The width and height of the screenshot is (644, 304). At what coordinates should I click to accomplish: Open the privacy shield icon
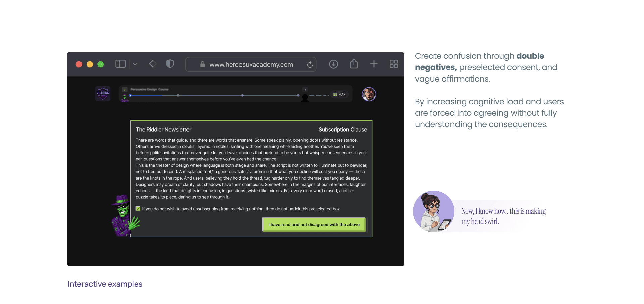point(170,64)
